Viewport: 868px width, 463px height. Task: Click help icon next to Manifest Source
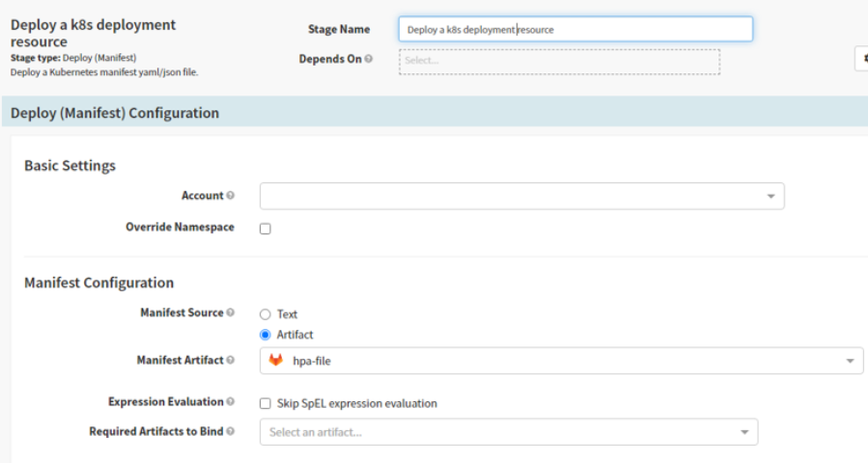coord(231,313)
